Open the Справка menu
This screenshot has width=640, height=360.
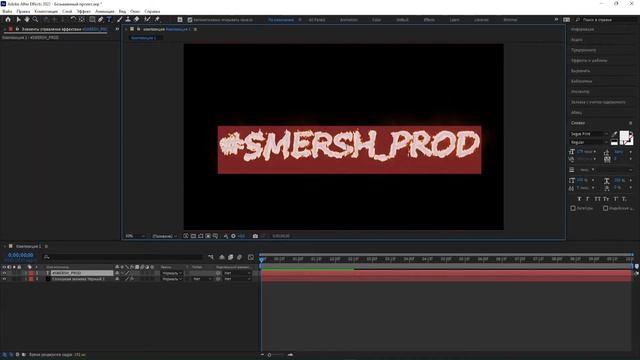pos(152,11)
